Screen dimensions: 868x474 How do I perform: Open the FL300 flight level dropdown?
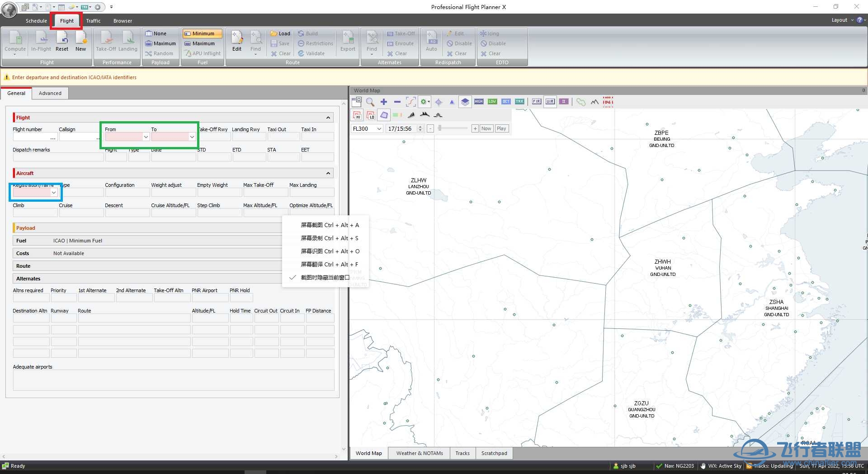pos(379,129)
